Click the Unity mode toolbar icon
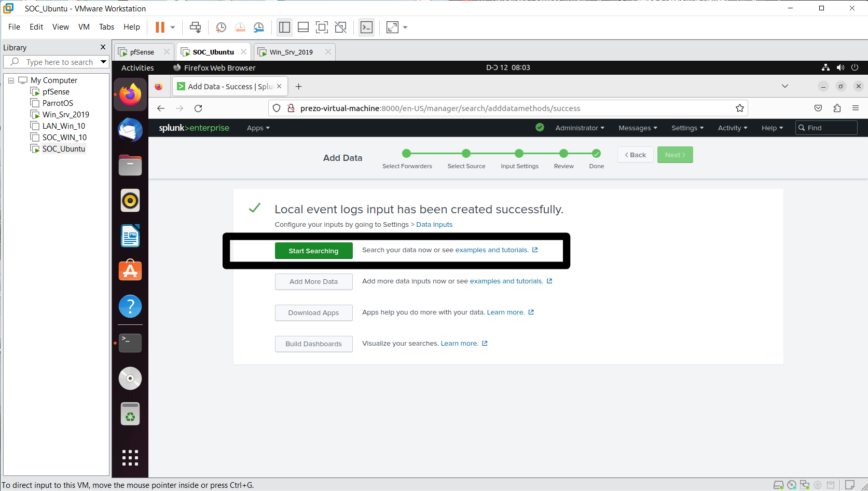 pyautogui.click(x=340, y=28)
